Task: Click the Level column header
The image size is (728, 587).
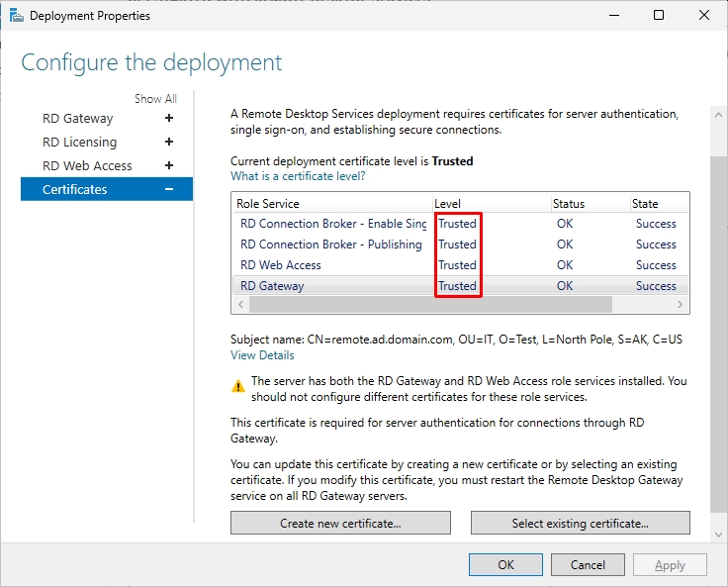Action: (x=490, y=204)
